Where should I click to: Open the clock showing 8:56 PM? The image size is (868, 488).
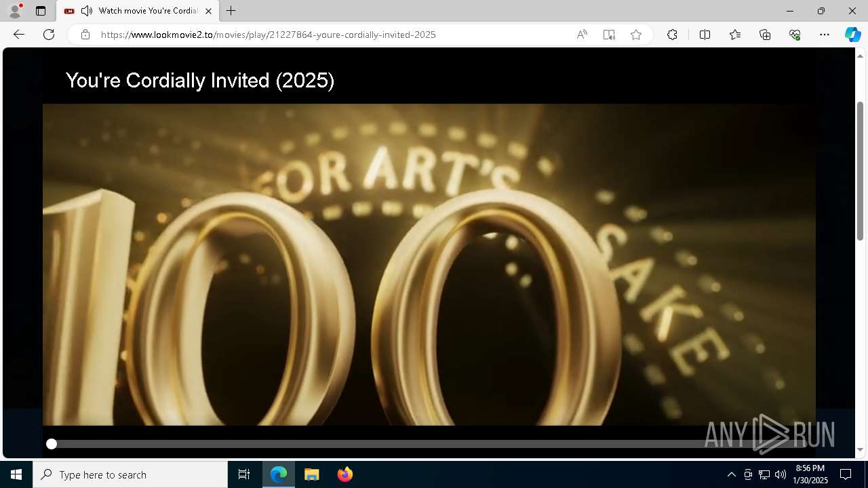pos(811,474)
